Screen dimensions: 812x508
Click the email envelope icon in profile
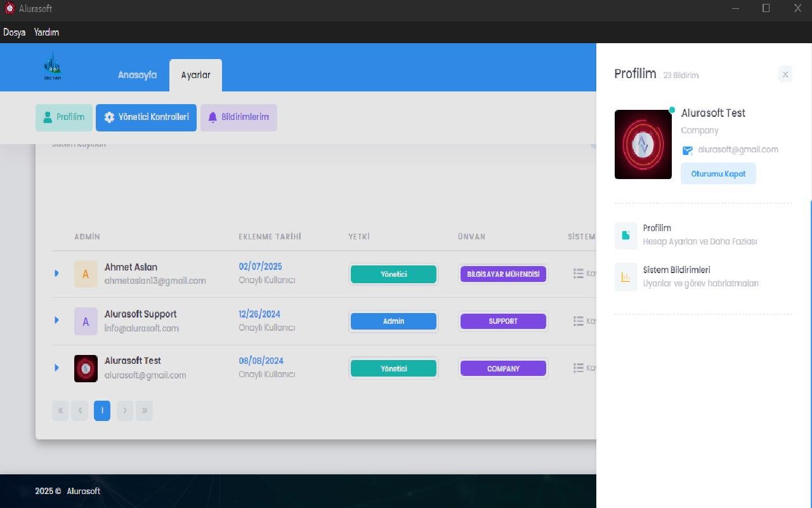pyautogui.click(x=687, y=150)
